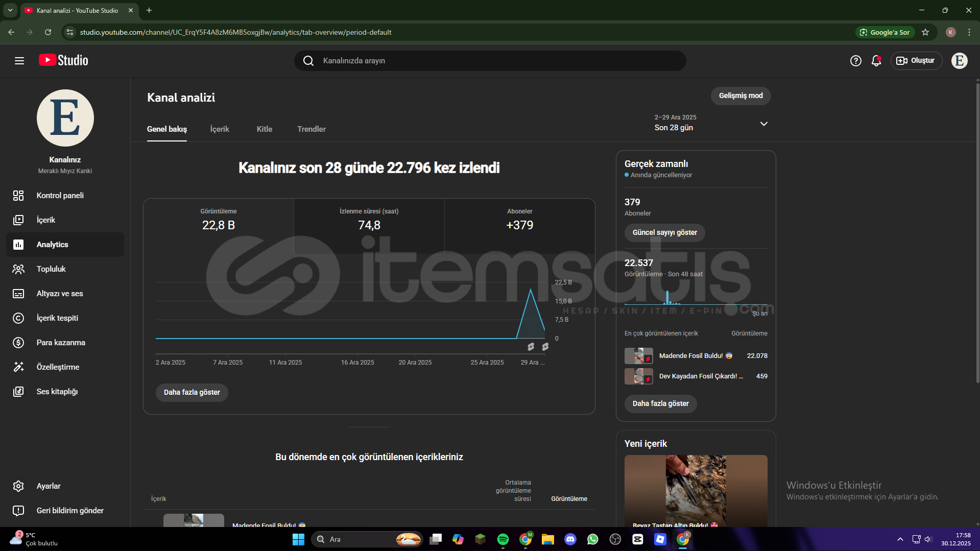This screenshot has width=980, height=551.
Task: Click Daha fazla göster in Gerçek zamanlı card
Action: coord(661,404)
